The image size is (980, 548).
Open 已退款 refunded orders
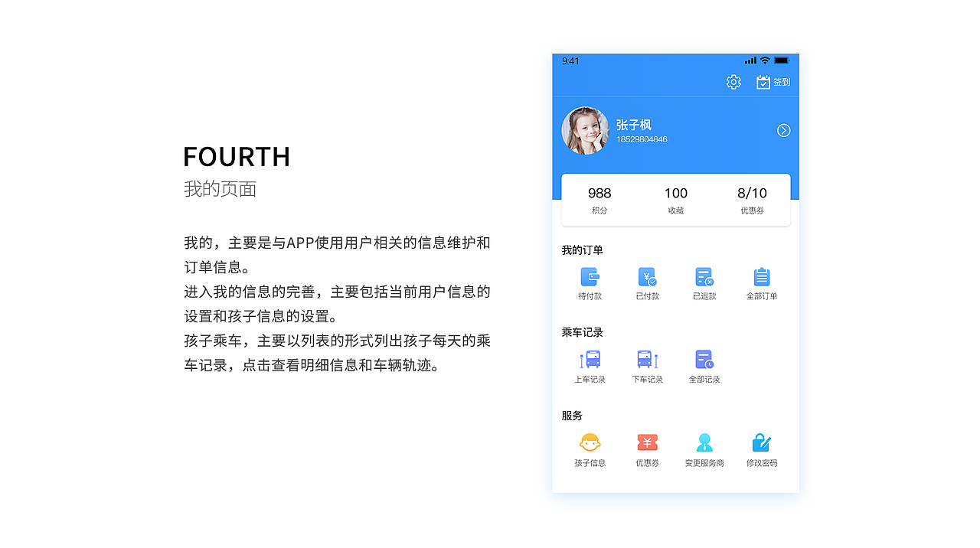[704, 278]
